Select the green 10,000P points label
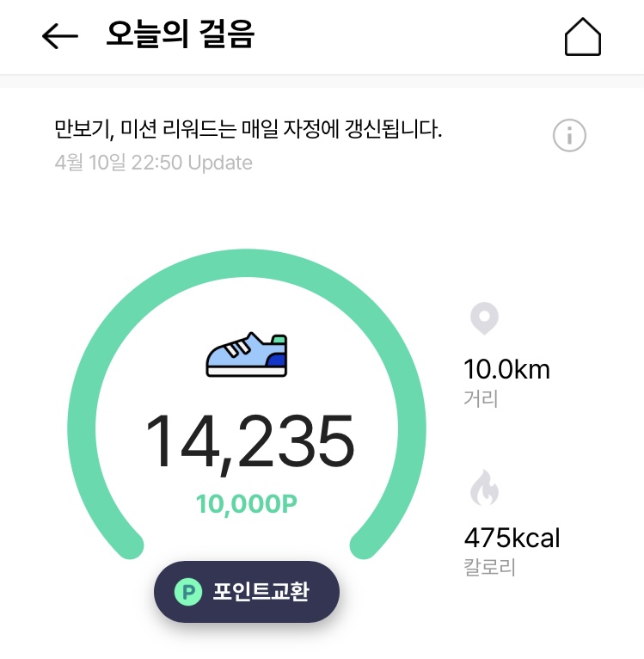 [247, 504]
